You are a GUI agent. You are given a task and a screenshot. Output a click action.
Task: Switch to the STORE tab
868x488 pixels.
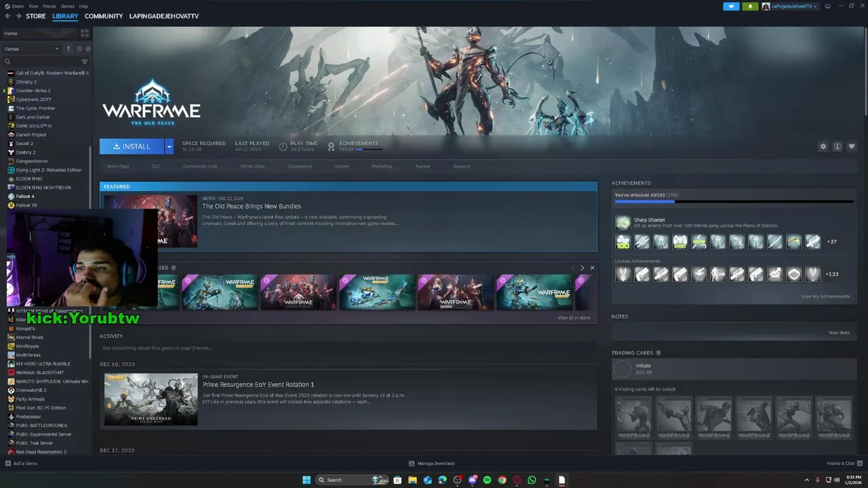(36, 16)
